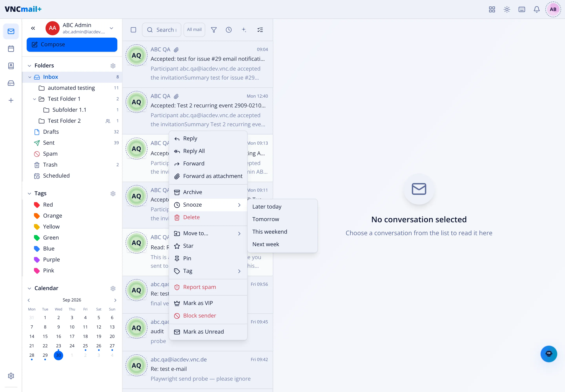Open the chatbot assistant bubble
Screen dimensions: 565x392
pyautogui.click(x=549, y=354)
